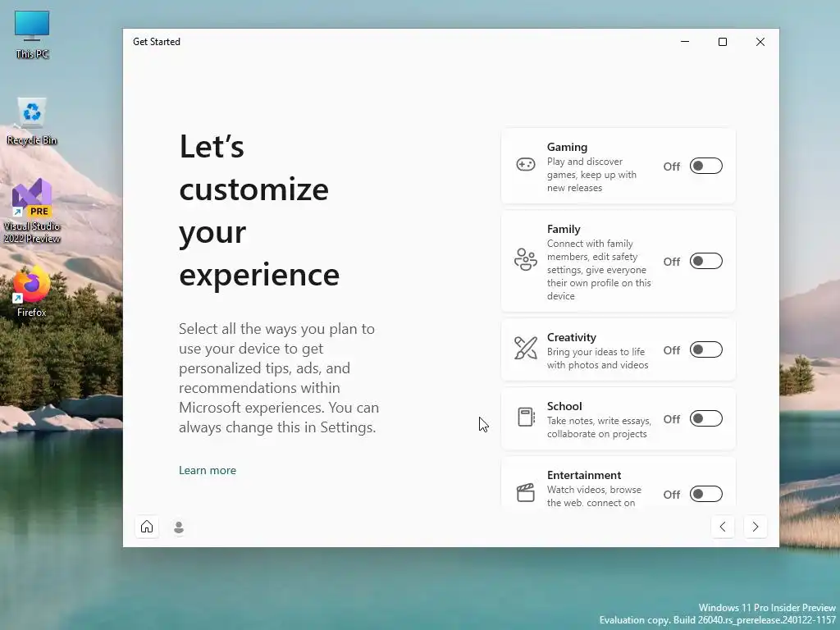
Task: Launch Visual Studio 2022 Preview shortcut
Action: 32,211
